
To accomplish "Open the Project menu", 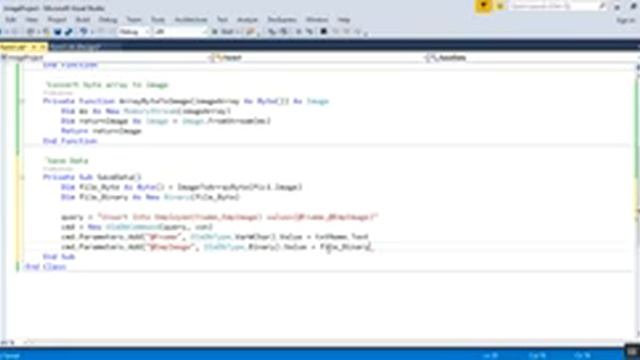I will (57, 20).
